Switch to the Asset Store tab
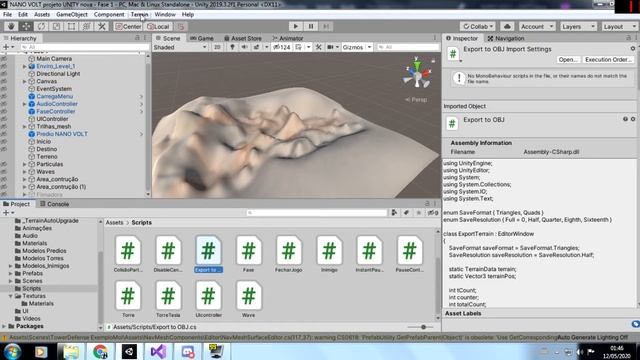This screenshot has width=640, height=360. pyautogui.click(x=242, y=38)
